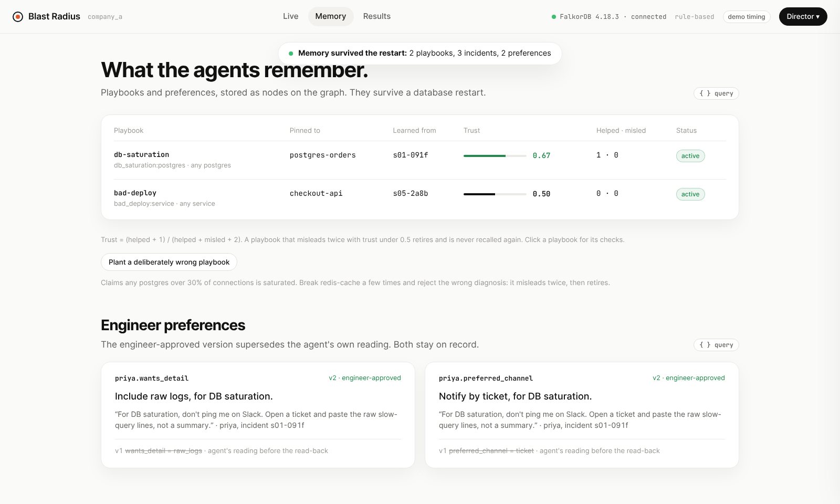The image size is (840, 504).
Task: Click incident s01-091f in Learned from column
Action: (x=411, y=155)
